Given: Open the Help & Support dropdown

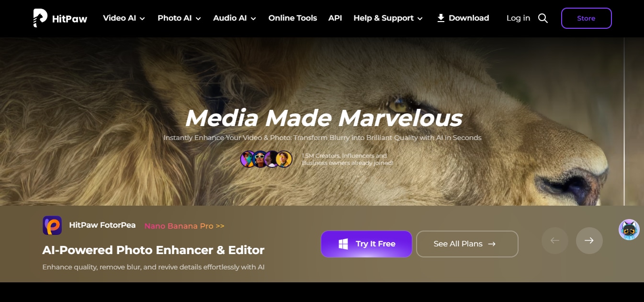Looking at the screenshot, I should click(x=388, y=18).
